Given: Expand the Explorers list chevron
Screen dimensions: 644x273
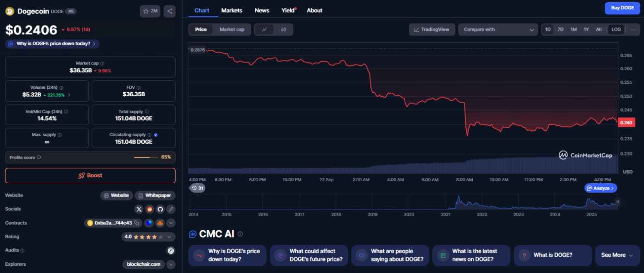Looking at the screenshot, I should [170, 264].
